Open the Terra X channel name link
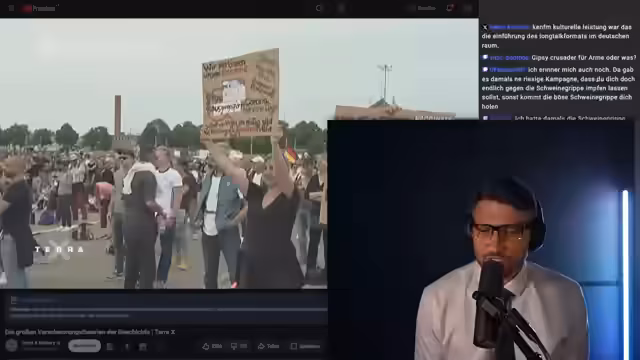Screen dimensions: 640x360 40,343
